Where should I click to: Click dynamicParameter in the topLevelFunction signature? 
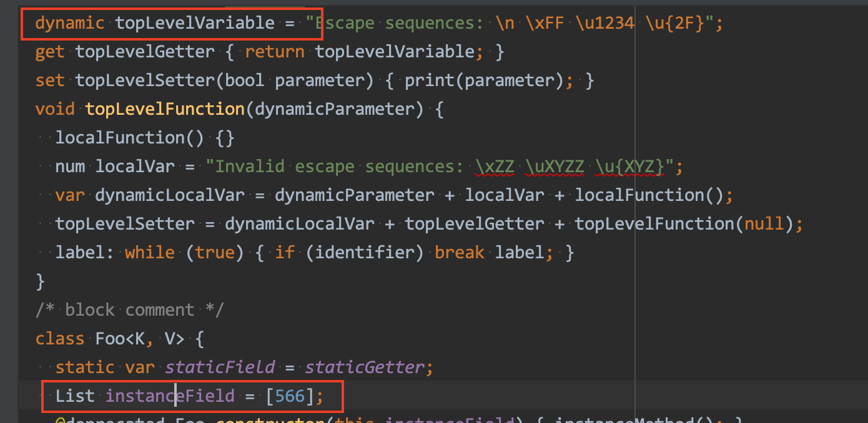click(335, 109)
